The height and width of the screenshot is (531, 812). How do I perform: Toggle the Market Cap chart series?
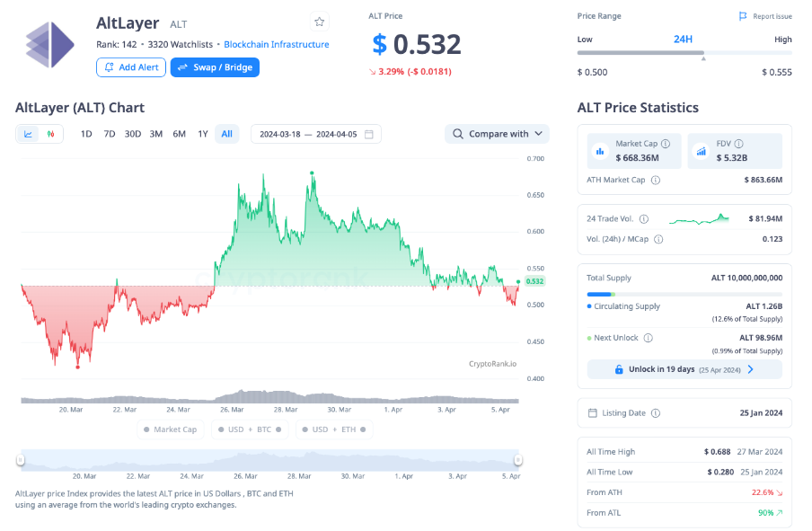coord(171,429)
